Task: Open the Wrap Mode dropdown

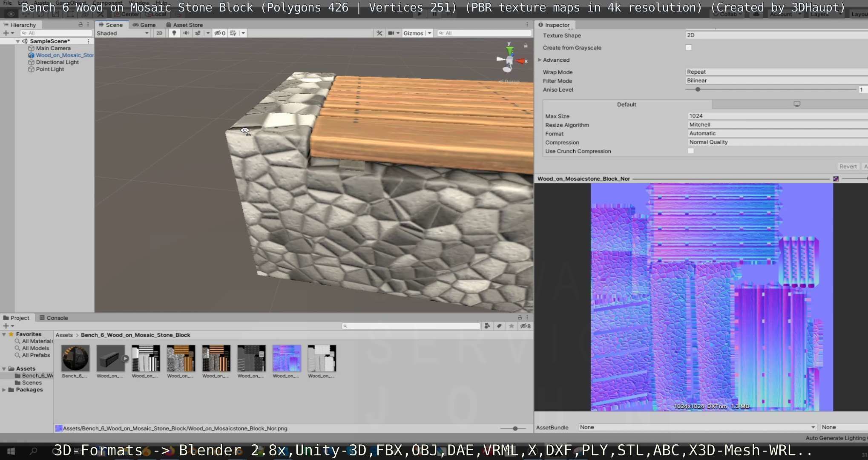Action: pyautogui.click(x=776, y=72)
